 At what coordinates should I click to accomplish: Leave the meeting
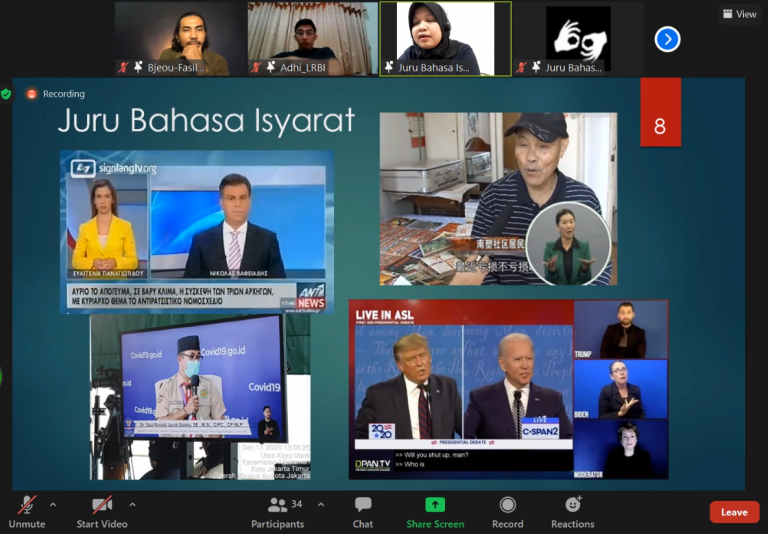click(x=734, y=512)
